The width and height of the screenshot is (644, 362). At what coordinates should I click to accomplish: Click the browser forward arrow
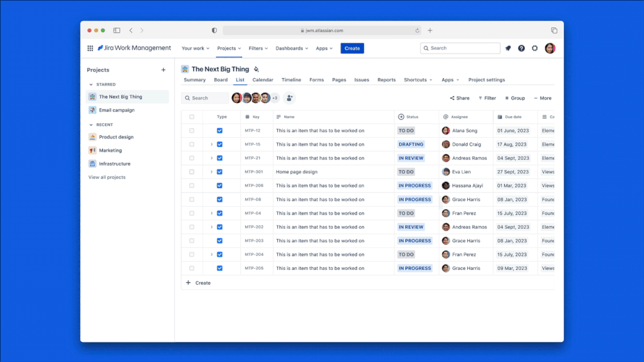[x=142, y=30]
